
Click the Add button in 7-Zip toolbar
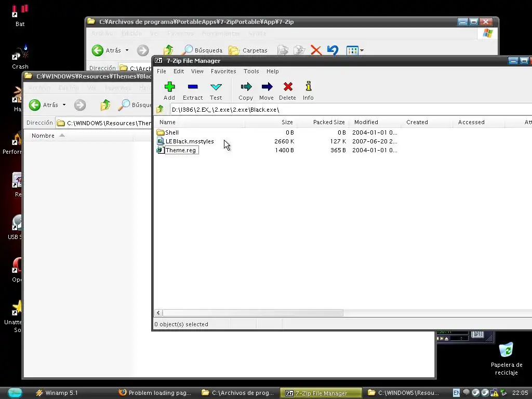(169, 90)
